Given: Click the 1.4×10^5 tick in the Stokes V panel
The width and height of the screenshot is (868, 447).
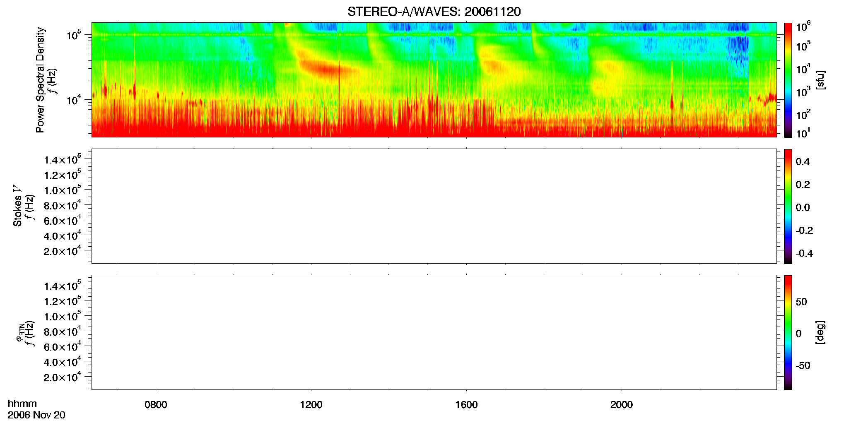Looking at the screenshot, I should (x=63, y=159).
